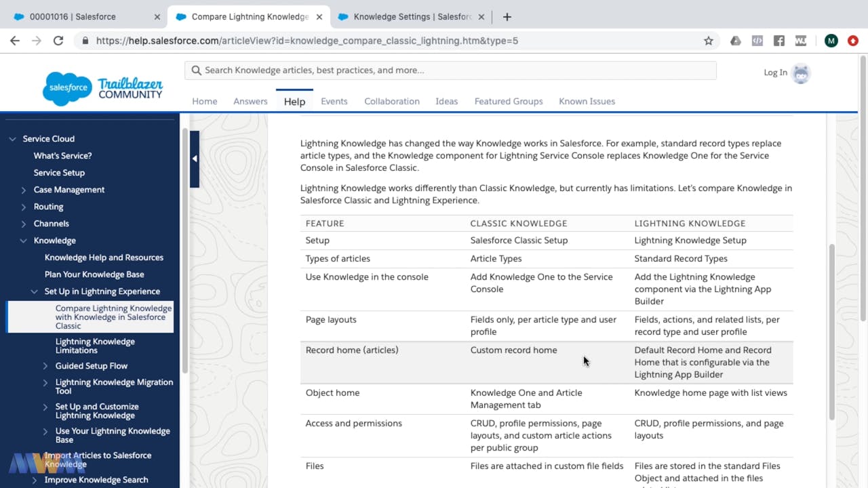Close the Knowledge Settings tab
The width and height of the screenshot is (868, 488).
[x=481, y=16]
